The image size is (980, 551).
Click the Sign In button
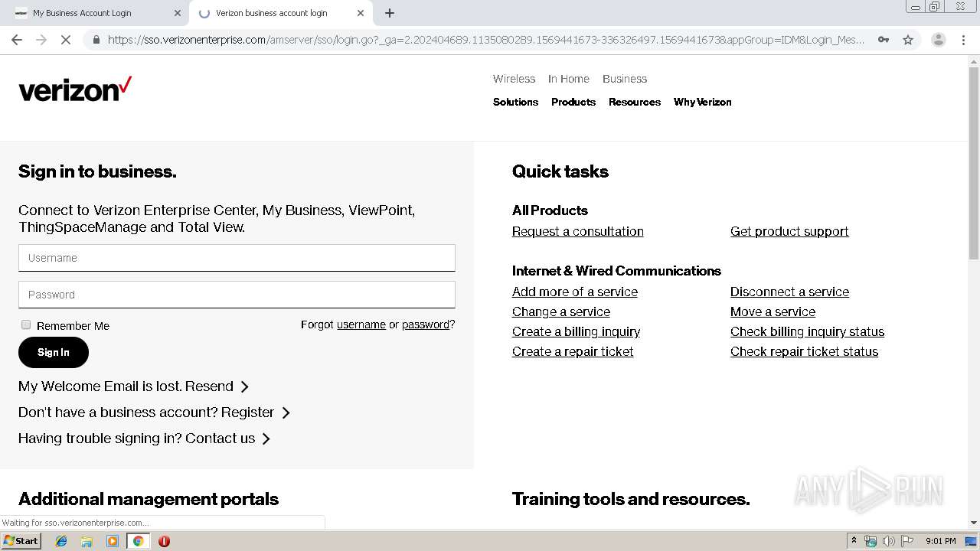[x=54, y=352]
